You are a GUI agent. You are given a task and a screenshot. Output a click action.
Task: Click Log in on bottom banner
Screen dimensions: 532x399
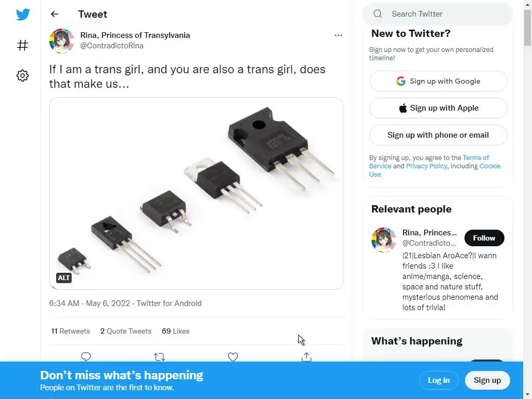[438, 380]
